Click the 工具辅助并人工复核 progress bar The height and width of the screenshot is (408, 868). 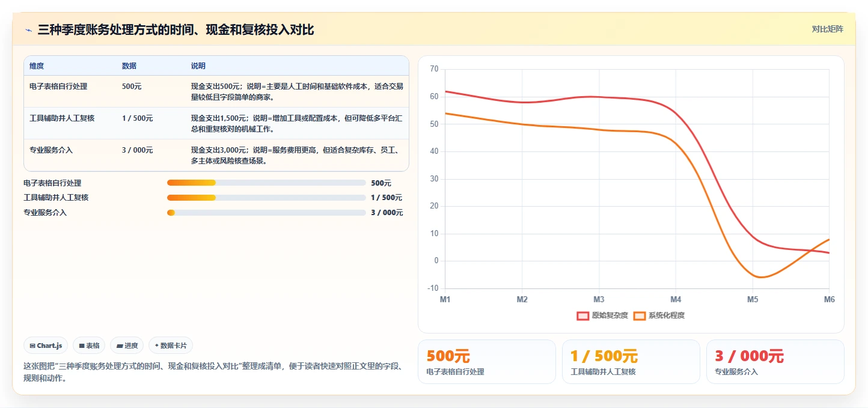266,197
